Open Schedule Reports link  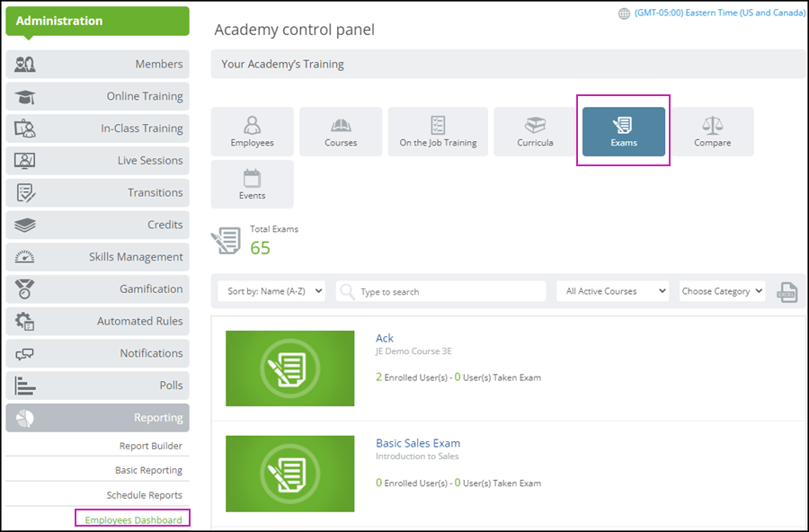tap(145, 495)
